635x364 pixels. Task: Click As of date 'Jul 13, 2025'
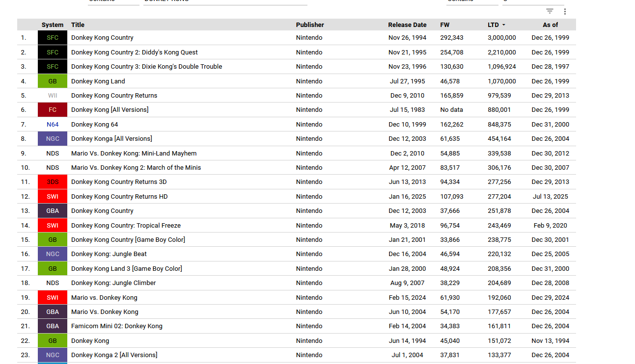tap(551, 197)
